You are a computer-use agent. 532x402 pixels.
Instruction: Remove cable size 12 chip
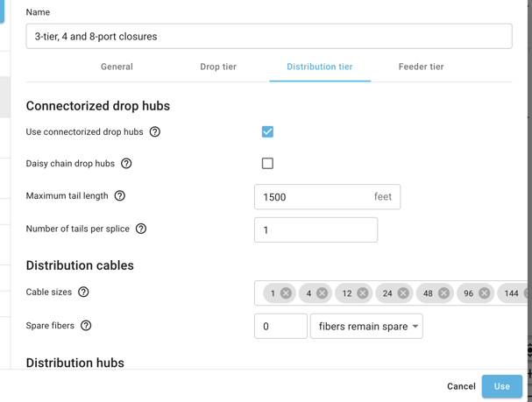(x=362, y=293)
